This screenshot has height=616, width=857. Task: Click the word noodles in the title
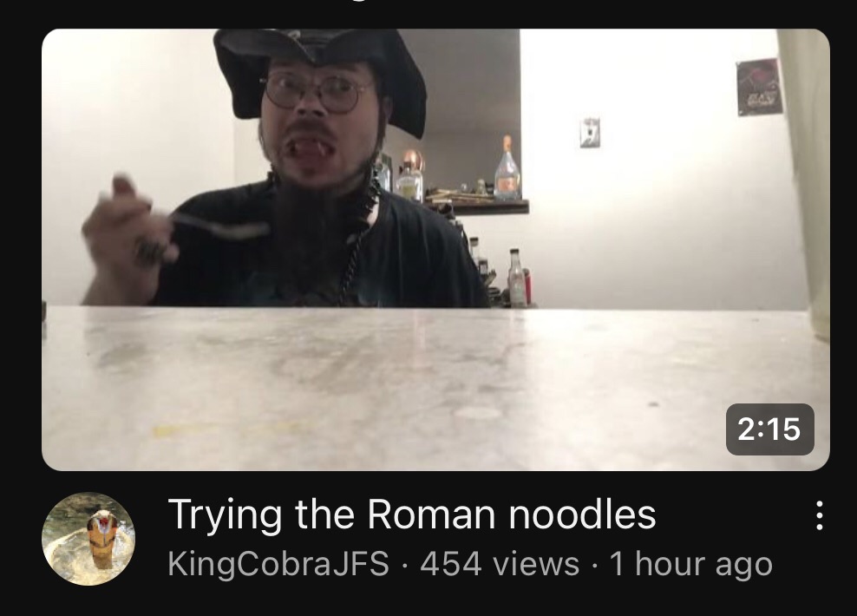582,514
